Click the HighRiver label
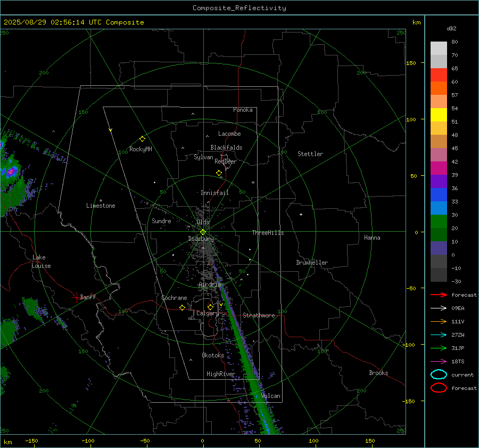This screenshot has height=448, width=479. 220,374
